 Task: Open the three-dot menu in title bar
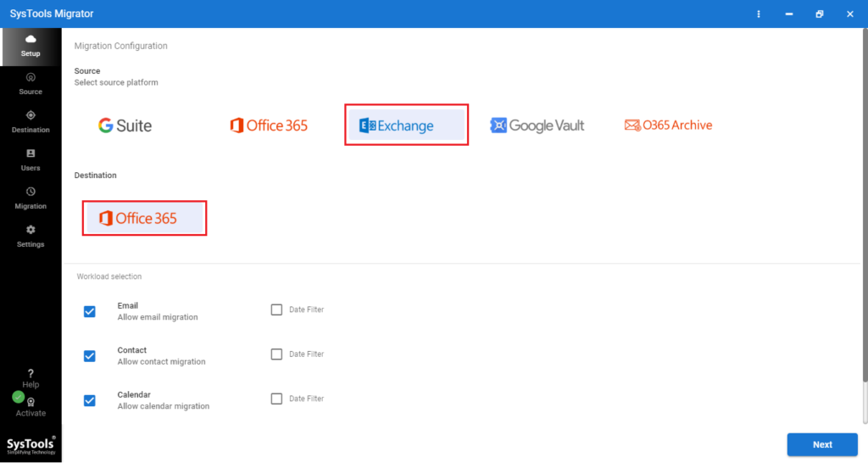coord(759,14)
